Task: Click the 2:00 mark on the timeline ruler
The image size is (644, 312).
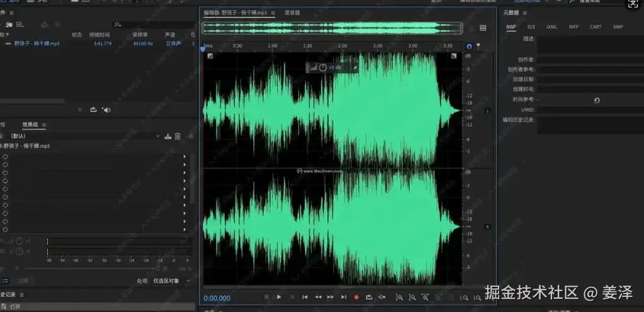Action: pos(342,46)
